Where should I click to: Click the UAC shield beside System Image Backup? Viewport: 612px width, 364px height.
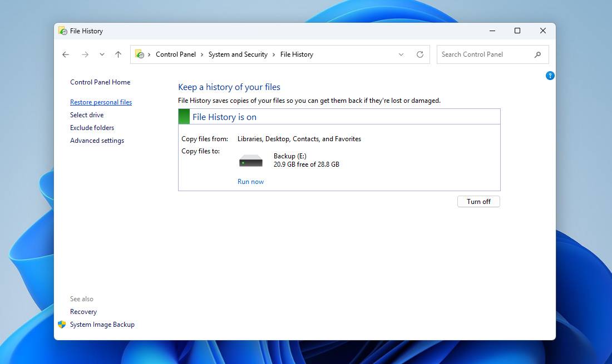[61, 324]
